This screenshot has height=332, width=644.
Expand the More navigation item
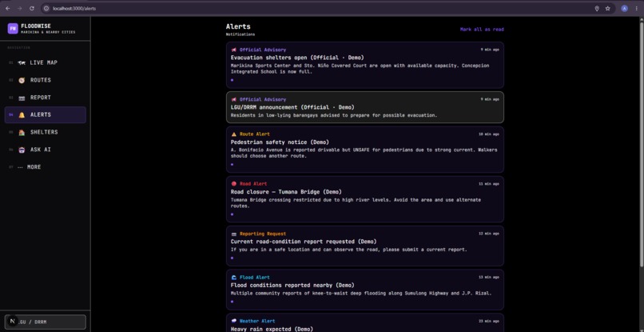coord(46,167)
